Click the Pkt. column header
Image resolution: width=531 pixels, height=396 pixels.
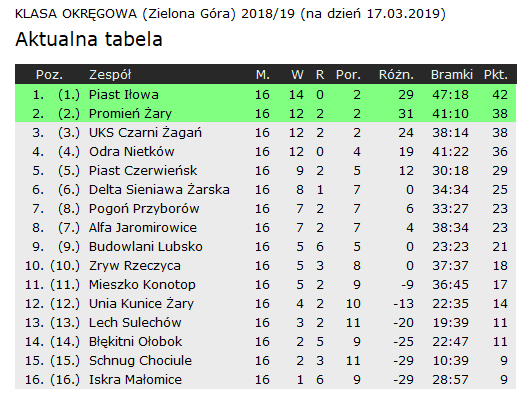(x=496, y=75)
